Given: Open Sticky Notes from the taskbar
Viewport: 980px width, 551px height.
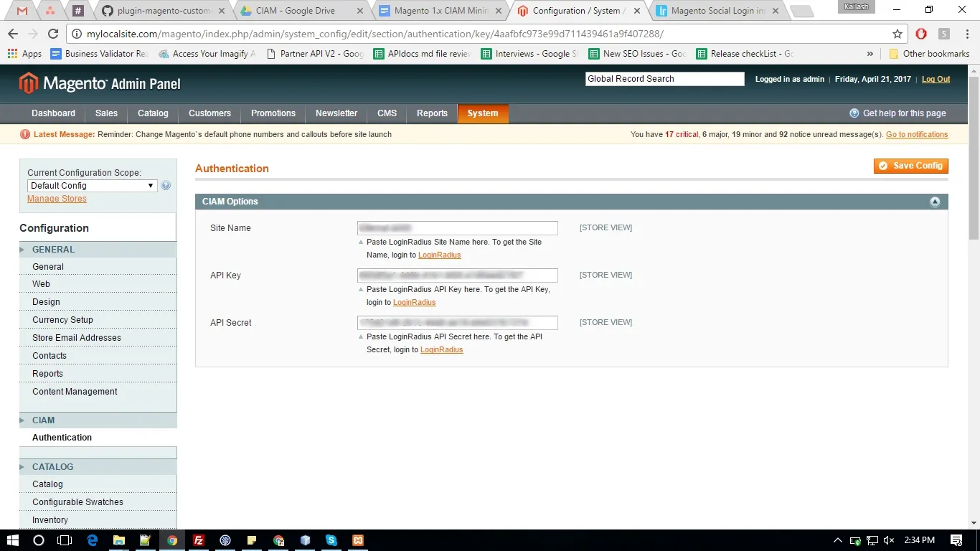Looking at the screenshot, I should [252, 540].
